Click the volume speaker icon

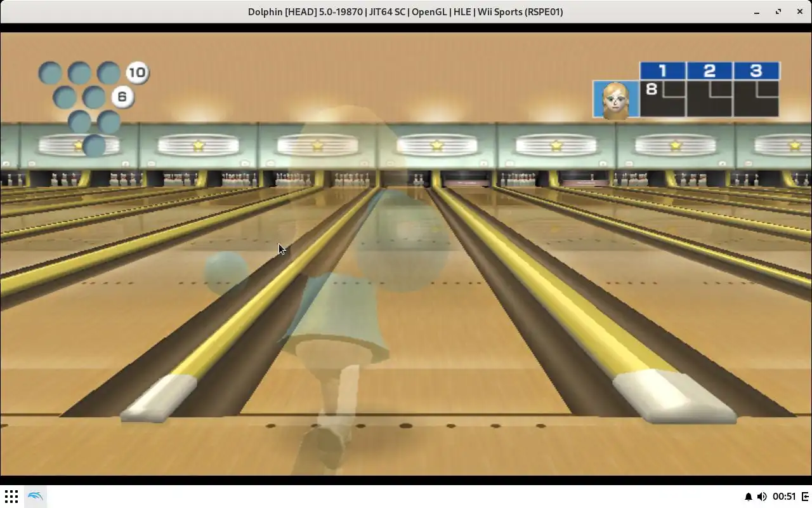point(762,497)
